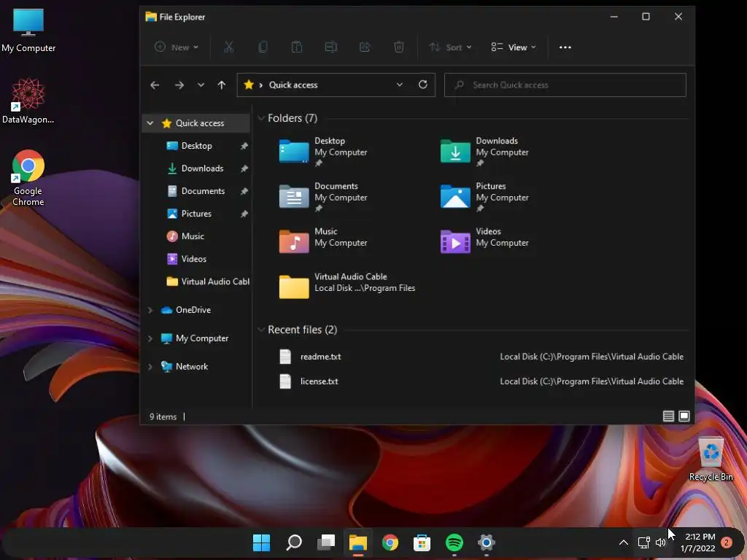Select OneDrive in the navigation pane
This screenshot has height=560, width=747.
[193, 310]
